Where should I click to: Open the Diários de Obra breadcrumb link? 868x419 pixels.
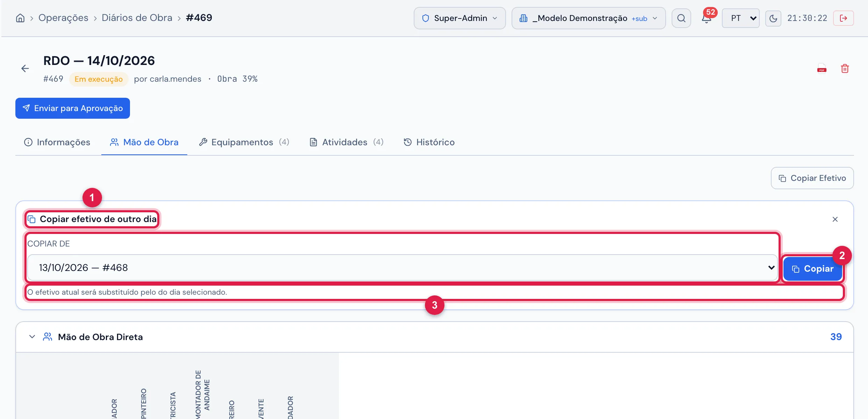137,18
